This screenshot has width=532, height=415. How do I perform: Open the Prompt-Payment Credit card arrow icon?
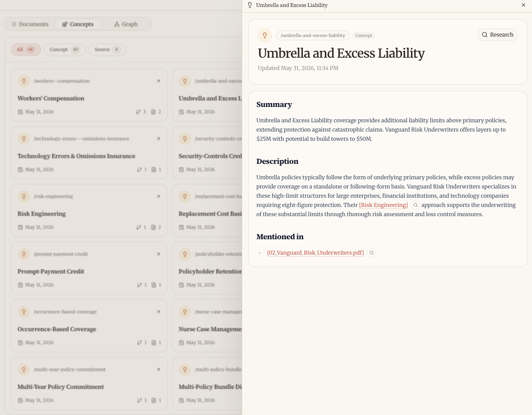tap(158, 254)
